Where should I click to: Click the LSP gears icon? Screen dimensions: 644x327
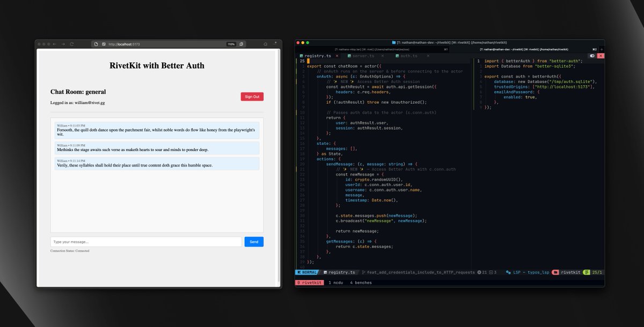pyautogui.click(x=509, y=272)
